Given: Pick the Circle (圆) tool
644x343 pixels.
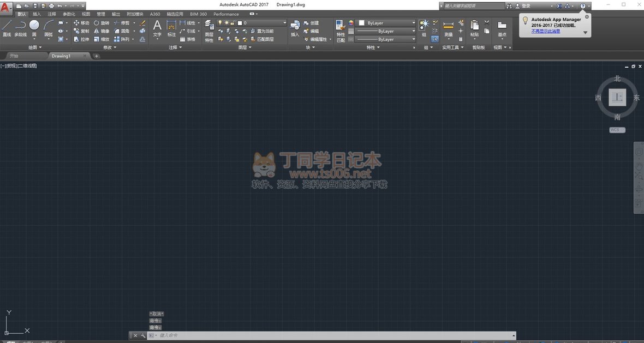Looking at the screenshot, I should click(x=34, y=27).
